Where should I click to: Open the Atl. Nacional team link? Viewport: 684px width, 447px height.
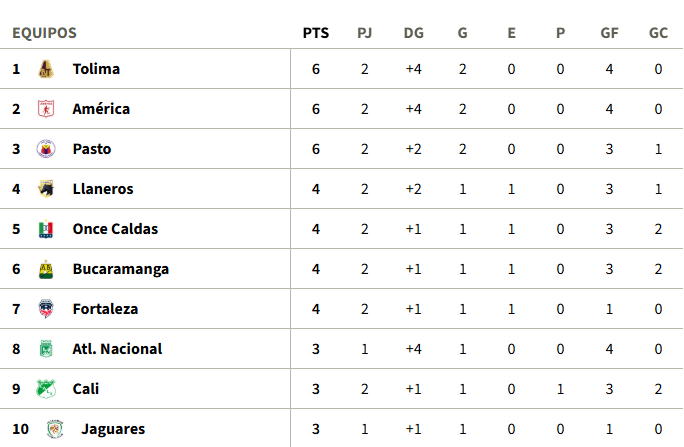tap(117, 349)
